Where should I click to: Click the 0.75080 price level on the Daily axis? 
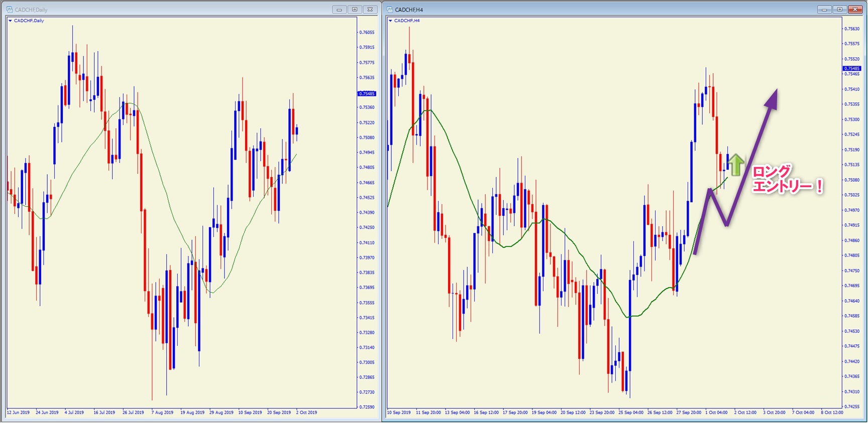pyautogui.click(x=367, y=137)
